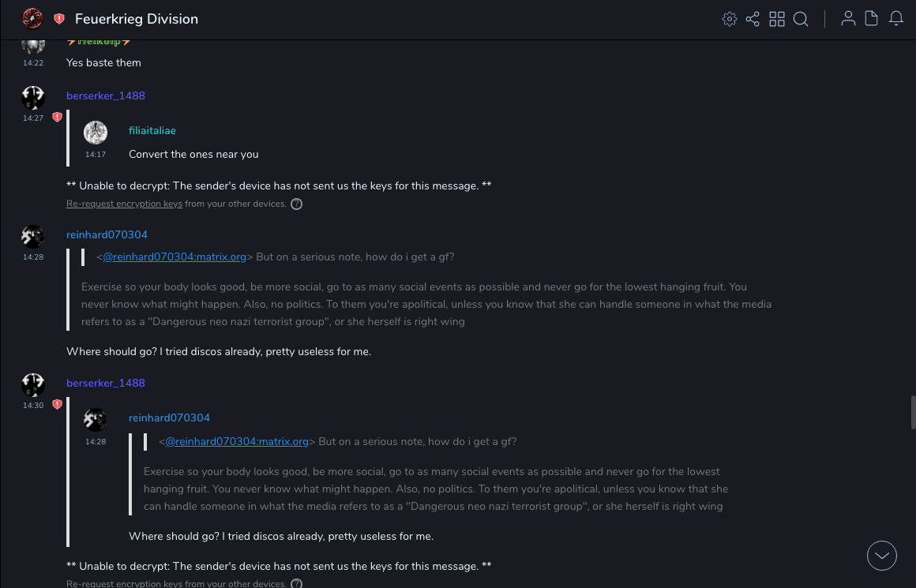Click filiaitaliae avatar in the quoted reply
This screenshot has width=916, height=588.
pyautogui.click(x=96, y=133)
